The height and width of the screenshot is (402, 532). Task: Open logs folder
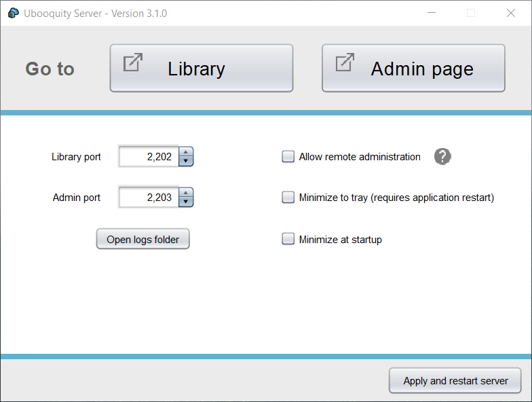click(142, 239)
